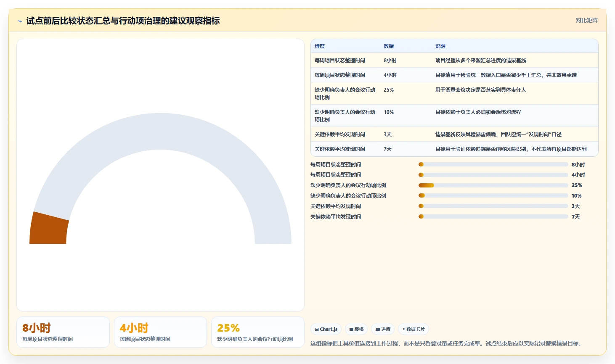Viewport: 615px width, 364px height.
Task: Click the progress bar labeled 7天
Action: pos(493,216)
